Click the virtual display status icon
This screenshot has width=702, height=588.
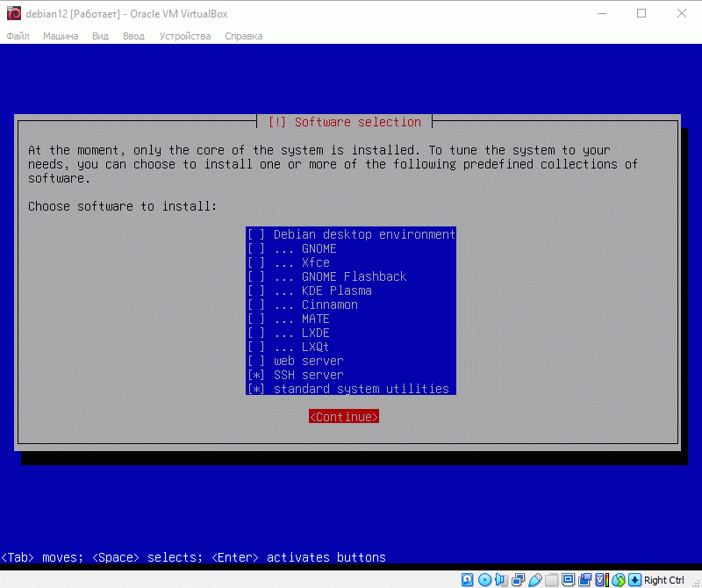pos(568,580)
